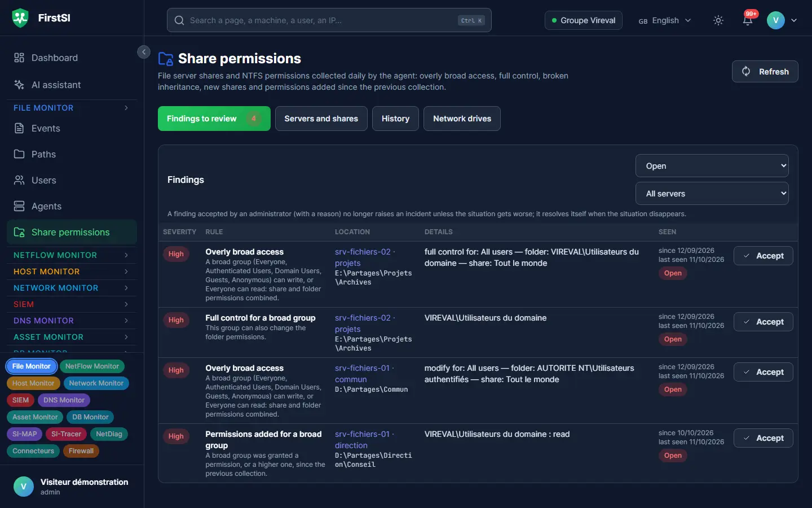Accept the Permissions added for a broad group finding
The image size is (812, 508).
764,438
